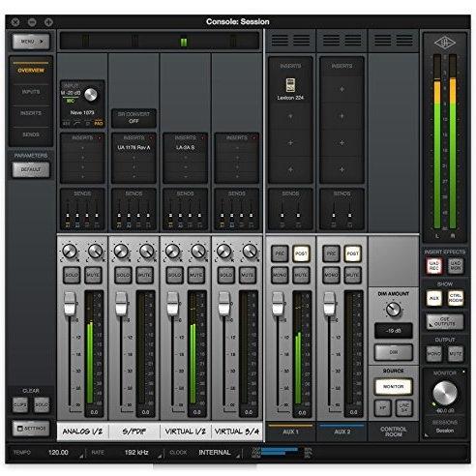The width and height of the screenshot is (476, 476).
Task: Adjust the large Monitor level knob
Action: point(445,393)
